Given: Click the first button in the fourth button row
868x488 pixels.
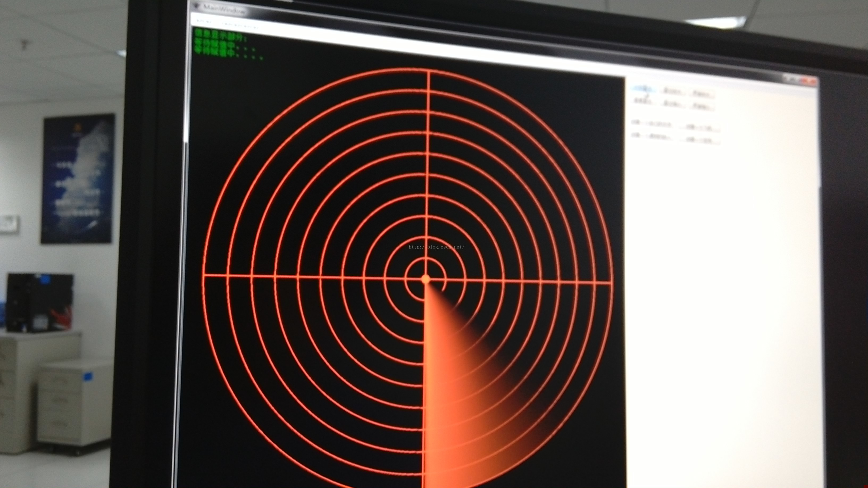Looking at the screenshot, I should coord(652,137).
